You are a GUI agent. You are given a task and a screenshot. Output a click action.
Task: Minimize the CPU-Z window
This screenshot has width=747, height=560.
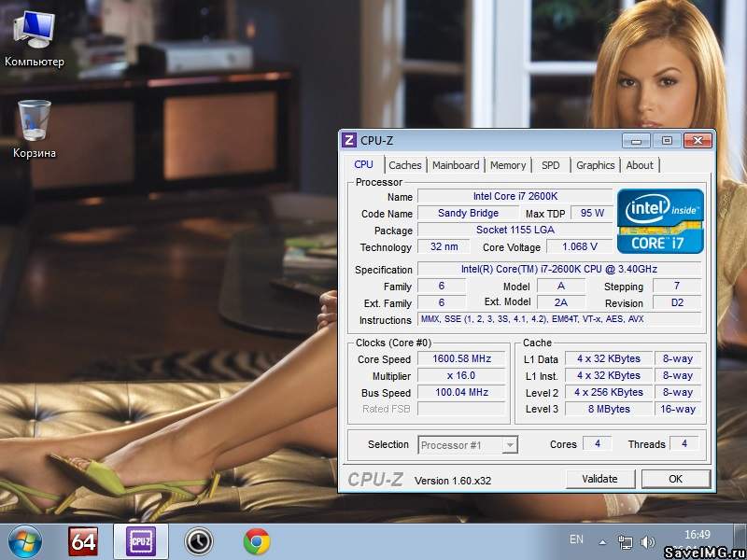636,141
